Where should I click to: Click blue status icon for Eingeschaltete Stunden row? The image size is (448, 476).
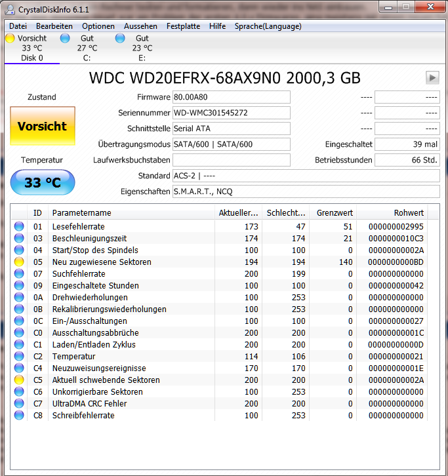coord(19,285)
